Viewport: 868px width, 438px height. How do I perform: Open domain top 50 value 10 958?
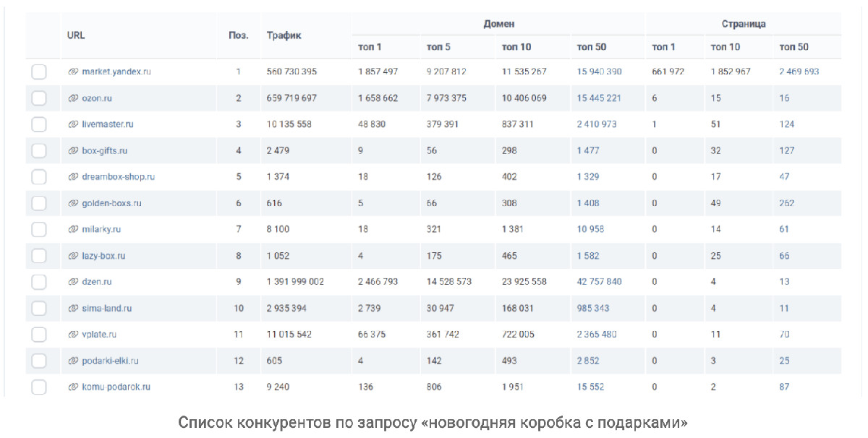tap(590, 229)
